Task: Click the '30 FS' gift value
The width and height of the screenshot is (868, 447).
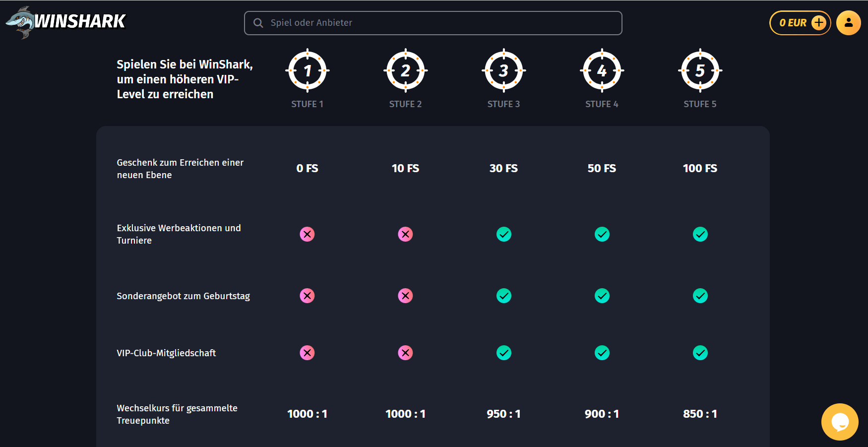Action: point(504,169)
